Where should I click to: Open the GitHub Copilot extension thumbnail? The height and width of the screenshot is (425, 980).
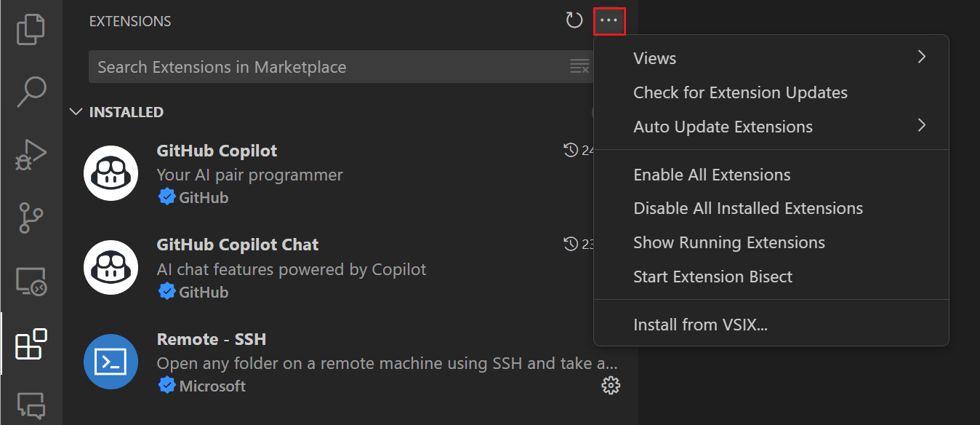pos(111,172)
